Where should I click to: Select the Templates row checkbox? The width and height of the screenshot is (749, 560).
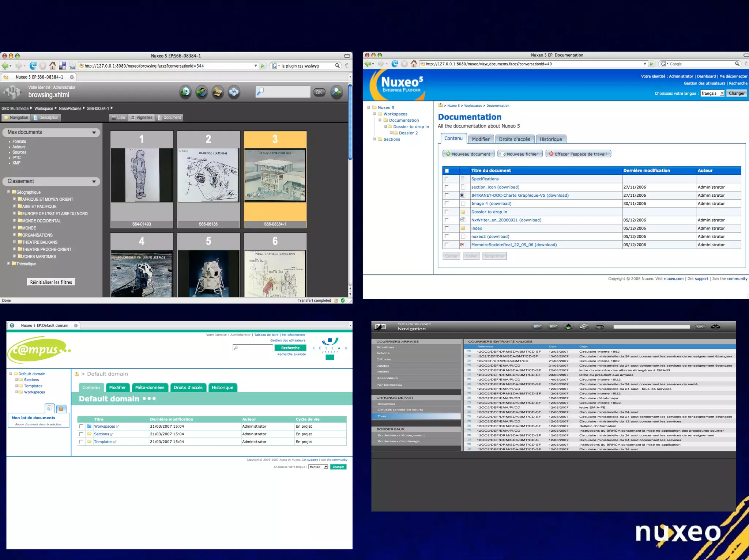pyautogui.click(x=81, y=442)
